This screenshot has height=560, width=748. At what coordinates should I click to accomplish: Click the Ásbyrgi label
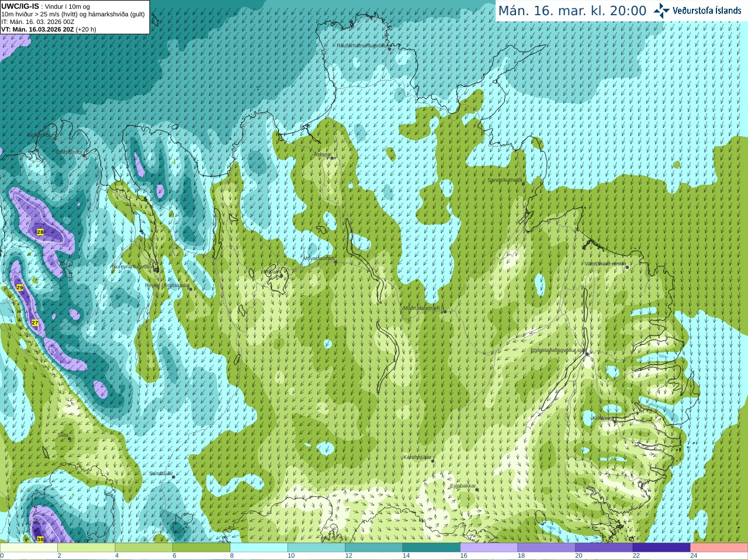pyautogui.click(x=323, y=154)
